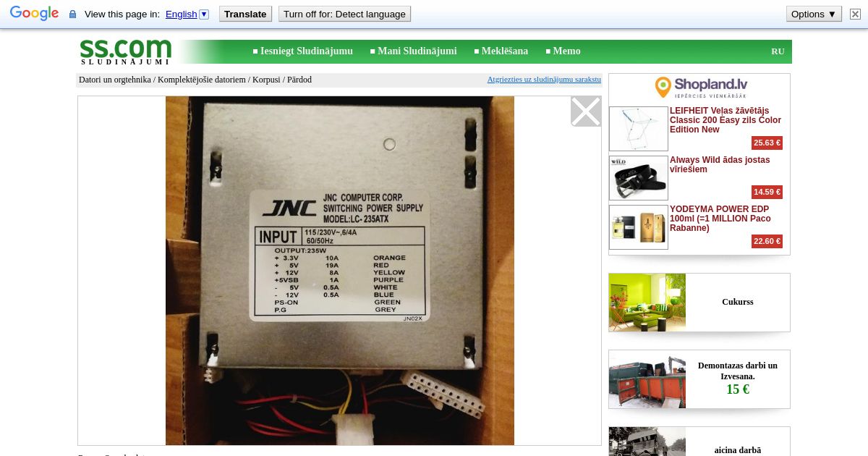Click the Shopland.lv logo banner
Image resolution: width=868 pixels, height=456 pixels.
(x=700, y=88)
